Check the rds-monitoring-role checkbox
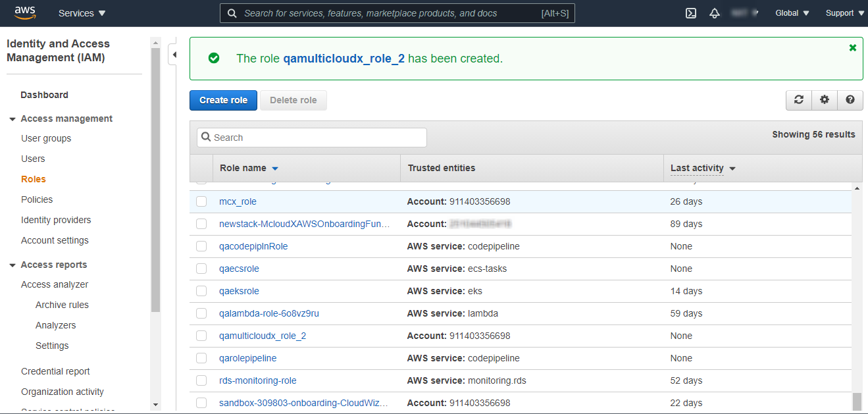868x414 pixels. click(x=201, y=381)
